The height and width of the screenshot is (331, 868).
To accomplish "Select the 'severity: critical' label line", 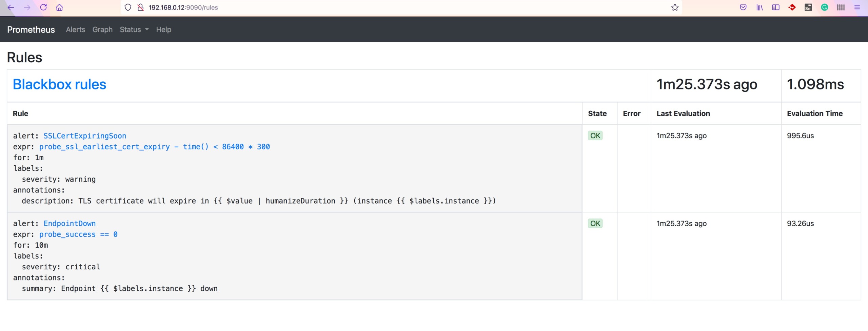I will click(x=61, y=267).
